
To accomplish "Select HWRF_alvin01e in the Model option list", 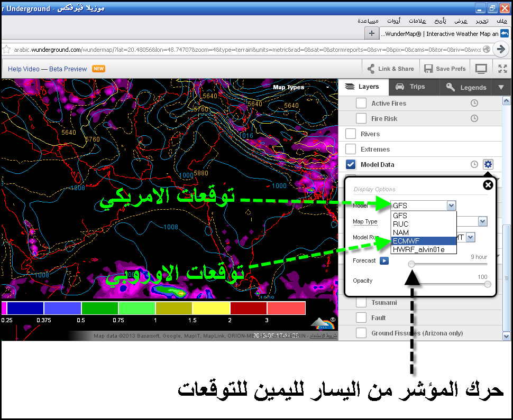I will 424,250.
